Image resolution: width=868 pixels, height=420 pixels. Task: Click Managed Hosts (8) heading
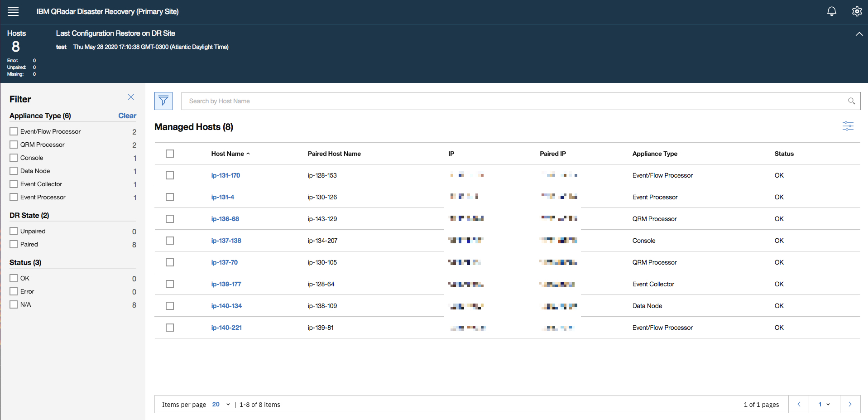194,127
